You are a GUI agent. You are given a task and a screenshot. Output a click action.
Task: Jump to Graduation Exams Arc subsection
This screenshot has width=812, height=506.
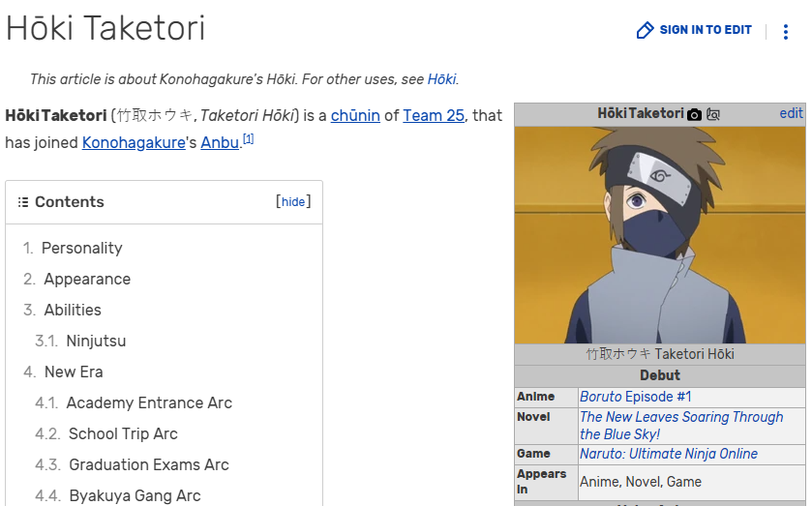tap(149, 465)
